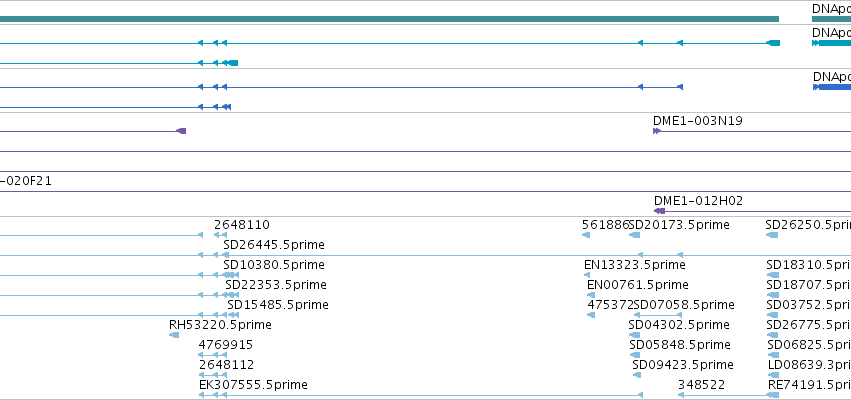Select the EK307555.5prime EST label
The width and height of the screenshot is (851, 400).
(253, 385)
